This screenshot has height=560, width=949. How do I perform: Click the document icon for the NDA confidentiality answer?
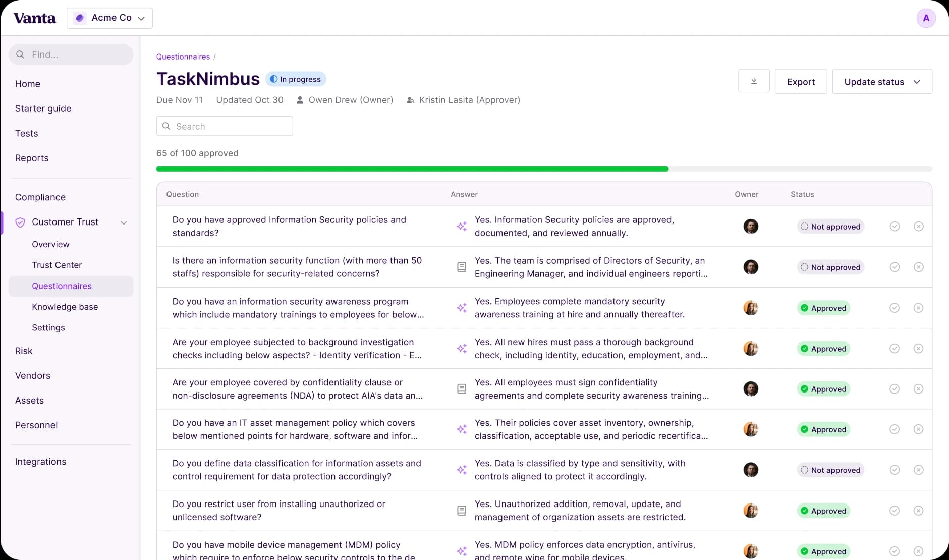461,389
